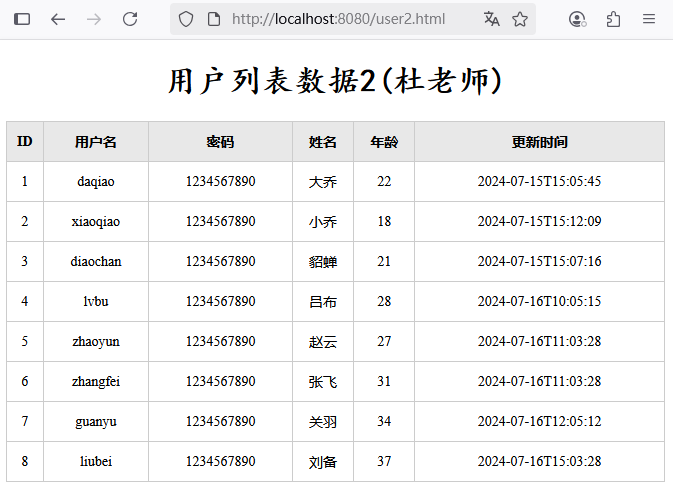Reload the current page

pos(130,19)
